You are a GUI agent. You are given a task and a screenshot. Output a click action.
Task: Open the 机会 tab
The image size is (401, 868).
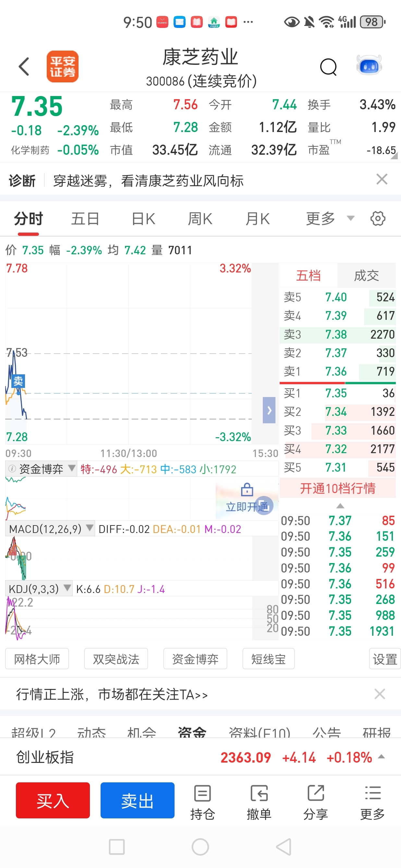tap(141, 732)
